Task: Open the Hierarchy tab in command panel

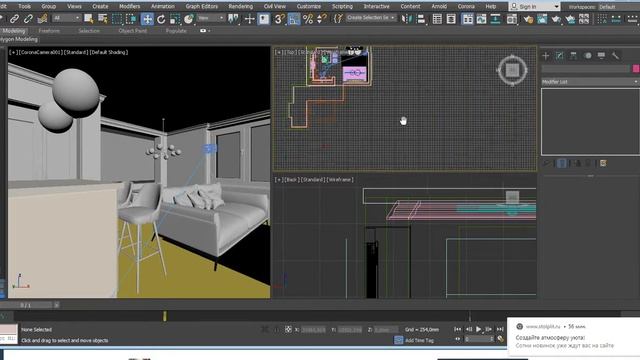Action: click(573, 56)
